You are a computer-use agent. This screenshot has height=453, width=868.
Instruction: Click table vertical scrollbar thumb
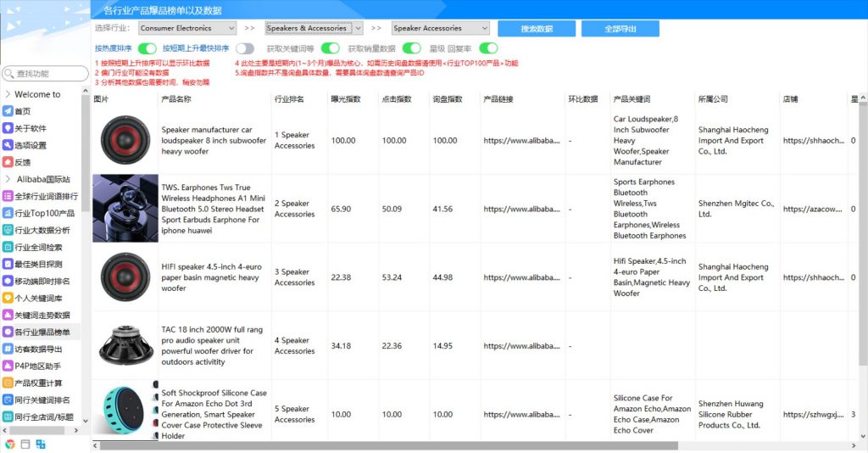point(863,232)
